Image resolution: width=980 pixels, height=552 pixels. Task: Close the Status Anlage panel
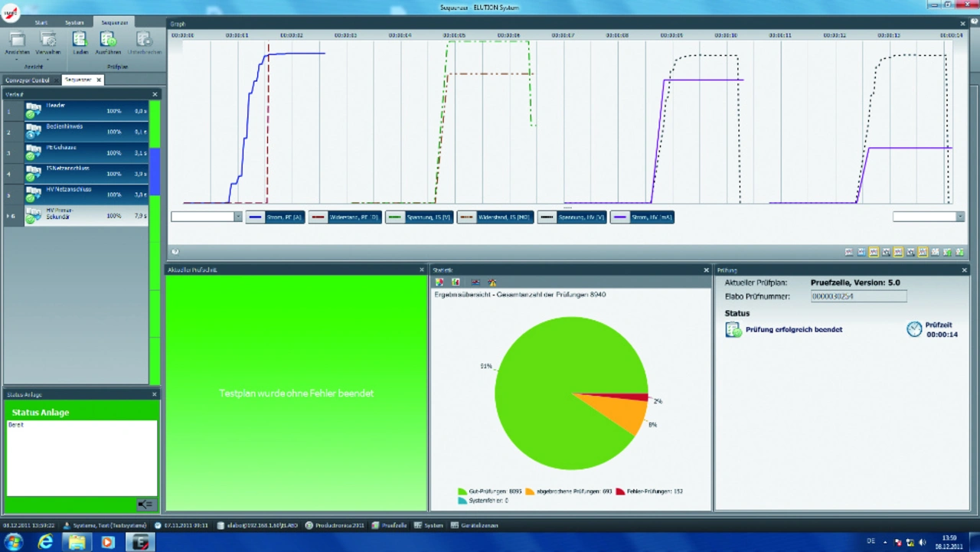[x=154, y=394]
